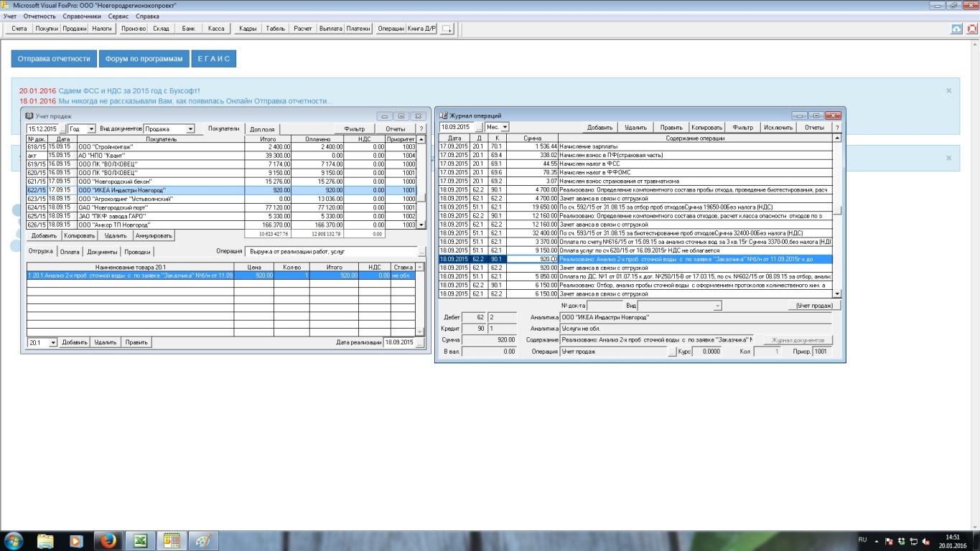Open the 20.1 account dropdown
Screen dimensions: 980x551
[x=52, y=343]
